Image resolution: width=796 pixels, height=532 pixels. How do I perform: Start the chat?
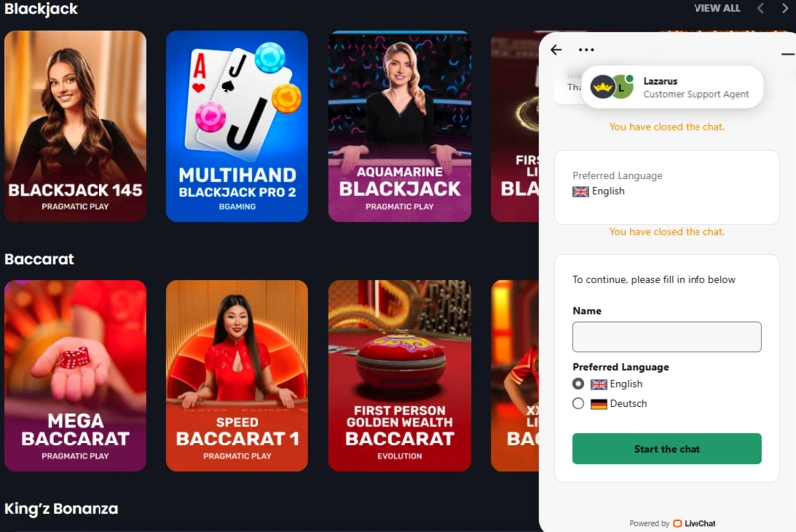click(x=667, y=448)
